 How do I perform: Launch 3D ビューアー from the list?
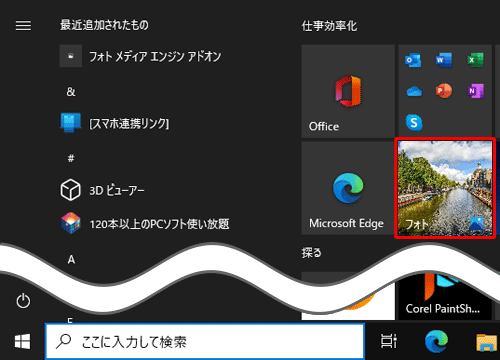click(x=102, y=190)
